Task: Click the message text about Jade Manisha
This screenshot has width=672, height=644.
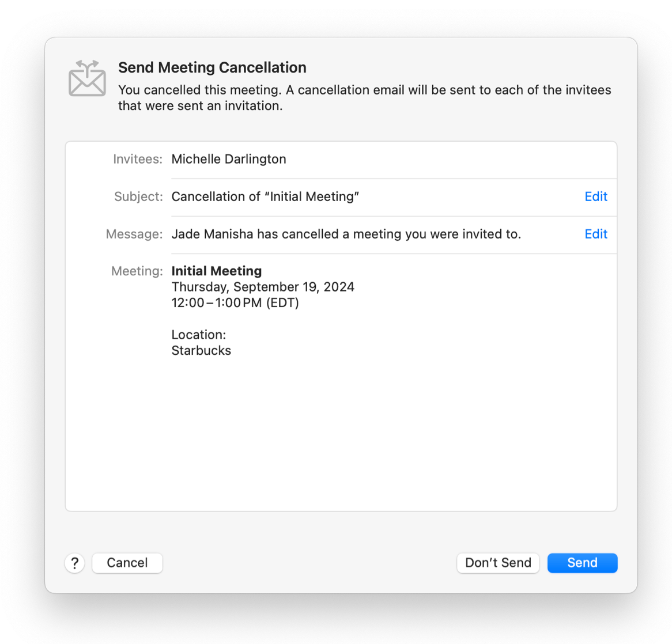Action: tap(346, 234)
